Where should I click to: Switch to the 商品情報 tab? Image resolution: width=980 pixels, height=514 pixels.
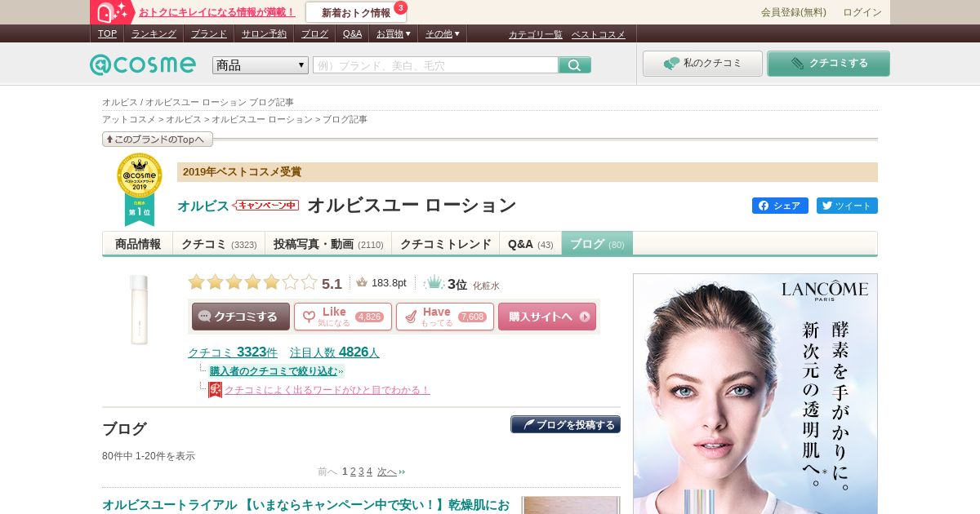coord(138,244)
